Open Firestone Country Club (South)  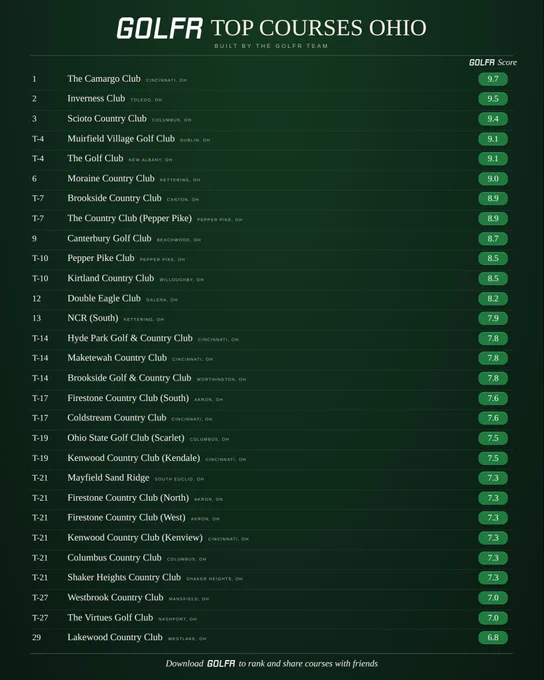(128, 398)
